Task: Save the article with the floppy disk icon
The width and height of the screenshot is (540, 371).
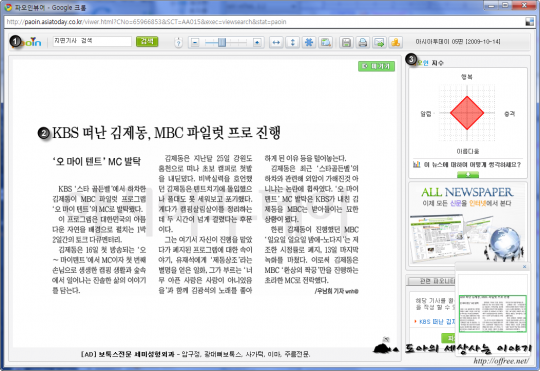Action: pos(346,42)
